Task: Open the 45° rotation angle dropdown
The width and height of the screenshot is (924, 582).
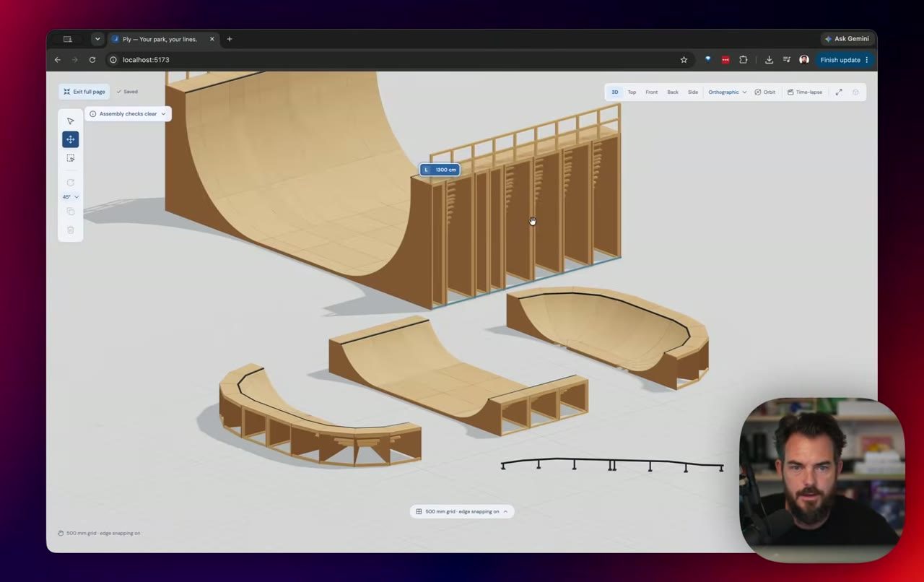Action: [71, 197]
